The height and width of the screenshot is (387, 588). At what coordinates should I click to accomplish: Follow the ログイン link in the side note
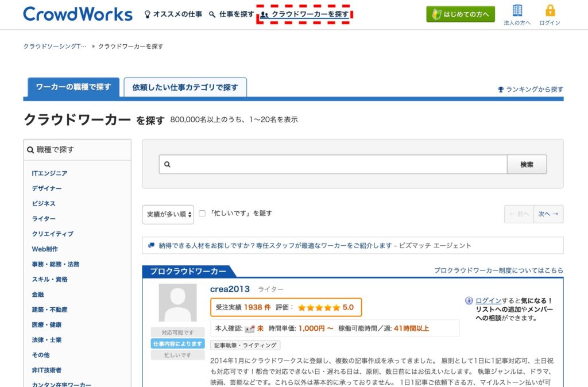pos(488,301)
